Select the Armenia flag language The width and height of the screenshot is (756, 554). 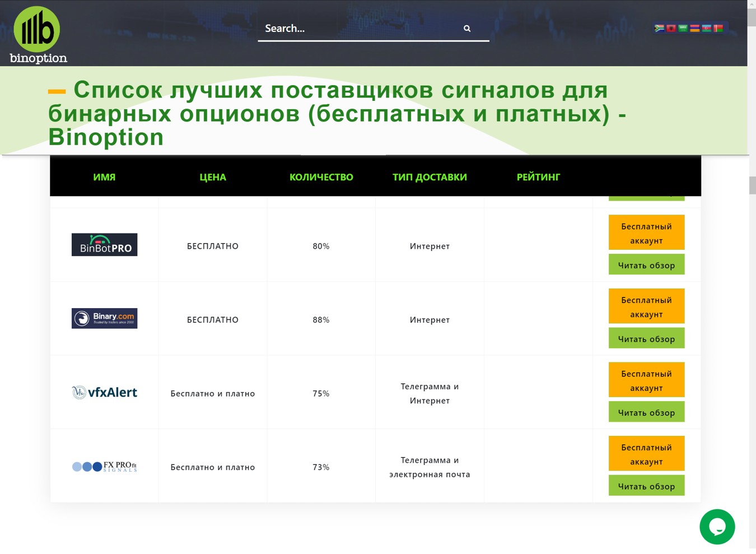tap(694, 28)
